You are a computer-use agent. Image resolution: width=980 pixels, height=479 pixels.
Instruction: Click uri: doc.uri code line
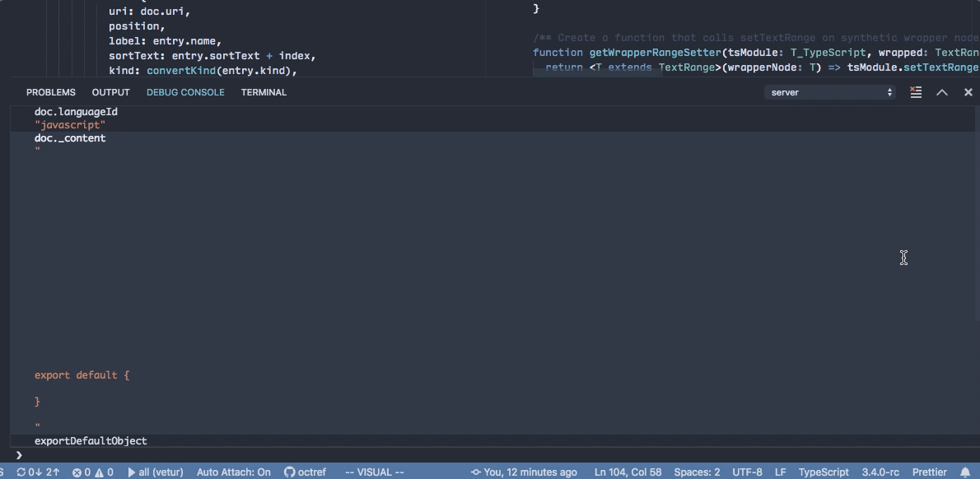pos(149,12)
